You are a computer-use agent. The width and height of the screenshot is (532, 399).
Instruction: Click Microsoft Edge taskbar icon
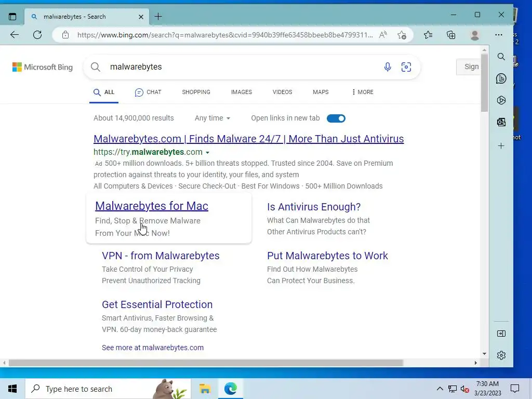click(230, 389)
